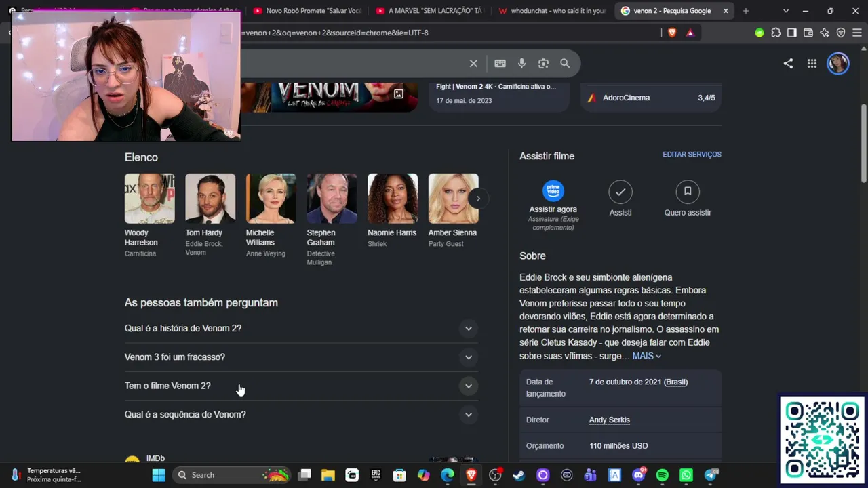868x488 pixels.
Task: Open director Andy Serkis link
Action: (609, 420)
